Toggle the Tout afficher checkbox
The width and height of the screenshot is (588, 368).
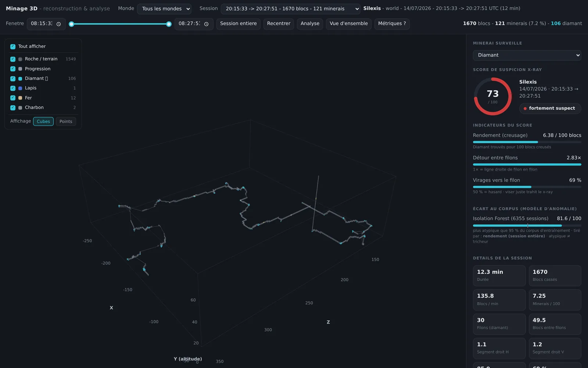(x=13, y=46)
